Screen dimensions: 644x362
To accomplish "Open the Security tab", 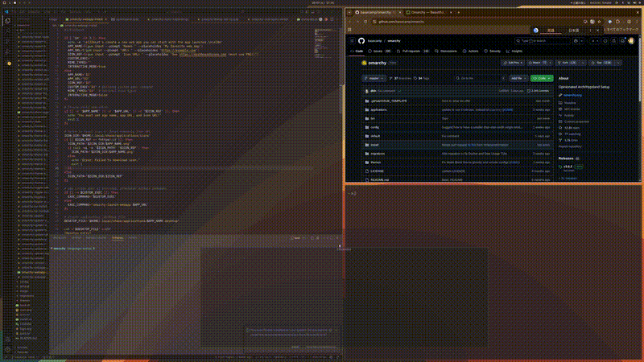I will pos(493,51).
